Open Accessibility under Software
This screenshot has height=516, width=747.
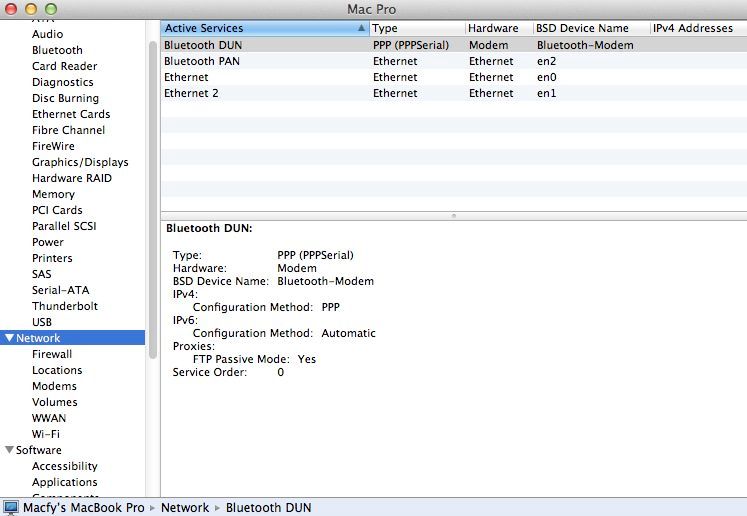pyautogui.click(x=64, y=466)
